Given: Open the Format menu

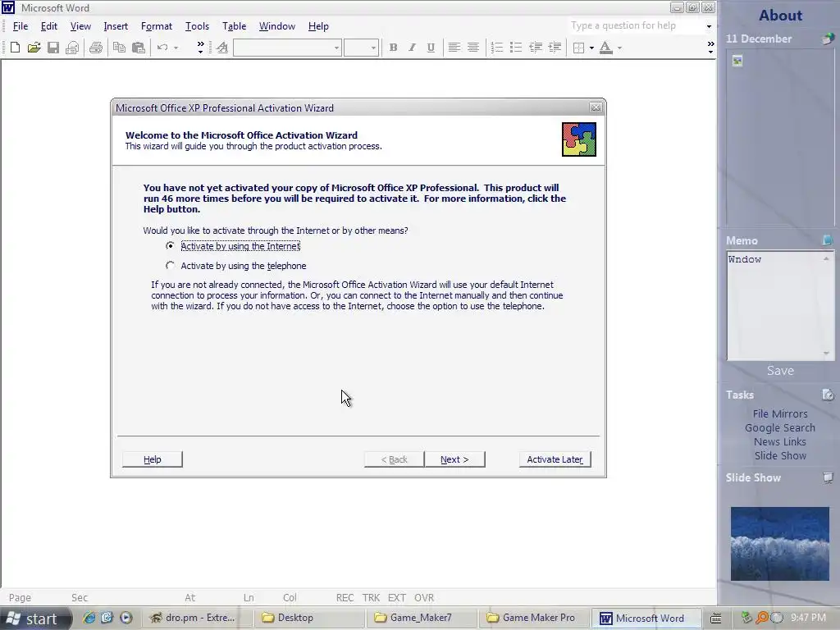Looking at the screenshot, I should point(157,26).
